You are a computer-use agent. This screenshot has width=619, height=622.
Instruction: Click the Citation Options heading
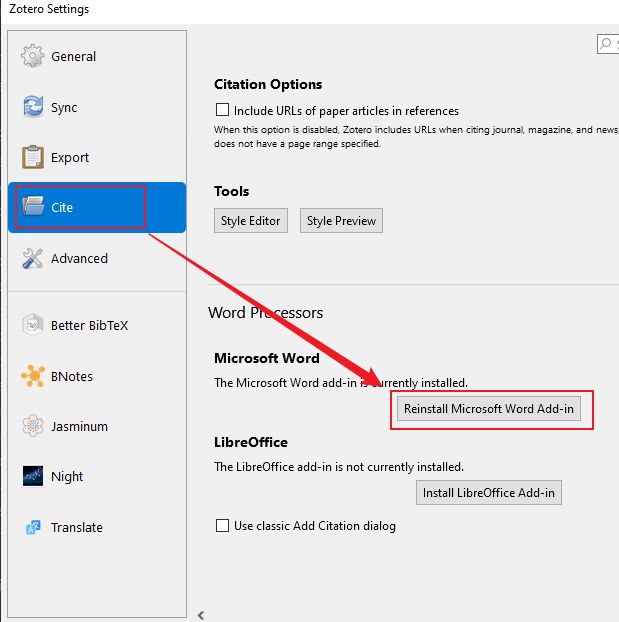268,84
